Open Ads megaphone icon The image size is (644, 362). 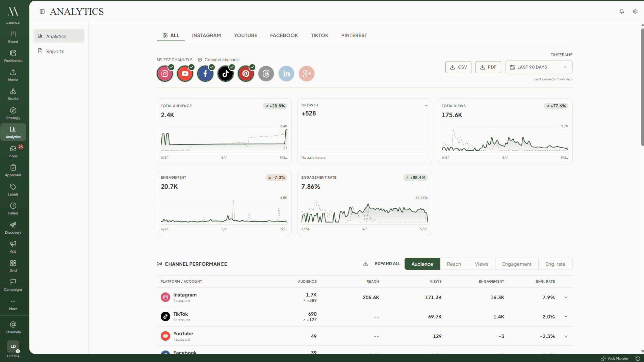tap(13, 247)
